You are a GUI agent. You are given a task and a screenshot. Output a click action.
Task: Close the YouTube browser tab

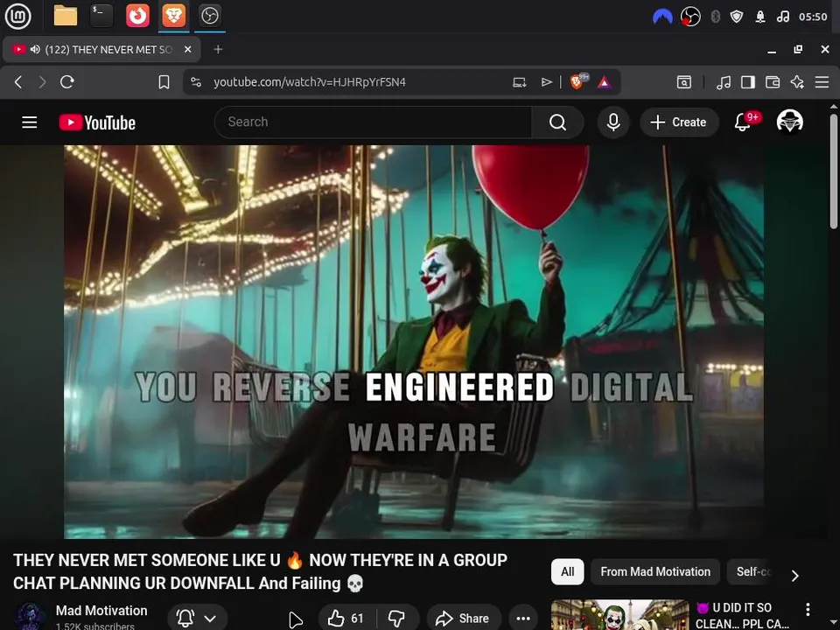tap(187, 49)
